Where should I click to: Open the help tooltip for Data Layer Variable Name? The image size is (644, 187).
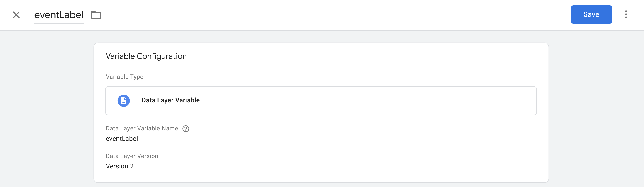coord(186,129)
